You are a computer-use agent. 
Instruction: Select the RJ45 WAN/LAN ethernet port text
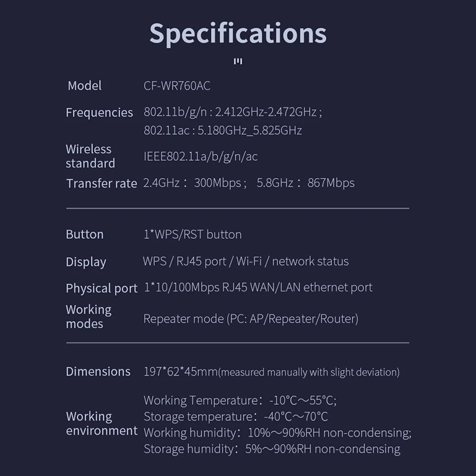[297, 287]
